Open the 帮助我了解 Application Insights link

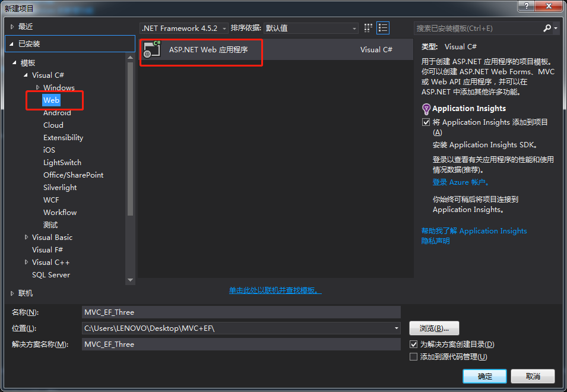pyautogui.click(x=474, y=230)
